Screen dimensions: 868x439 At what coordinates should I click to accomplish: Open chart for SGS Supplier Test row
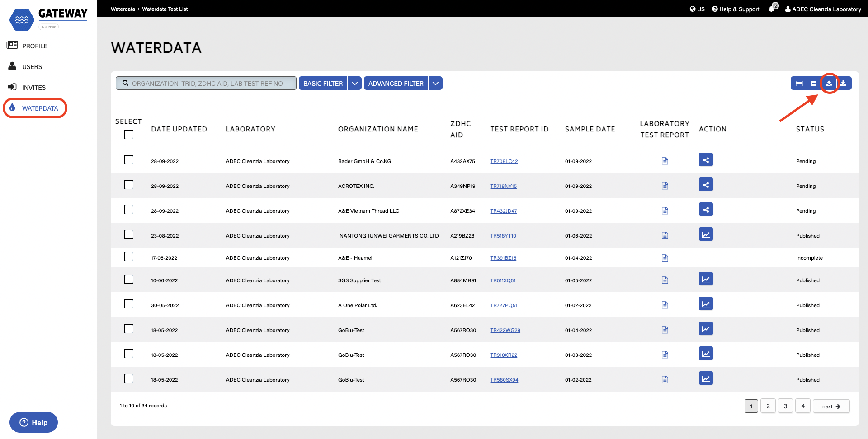[x=706, y=279]
